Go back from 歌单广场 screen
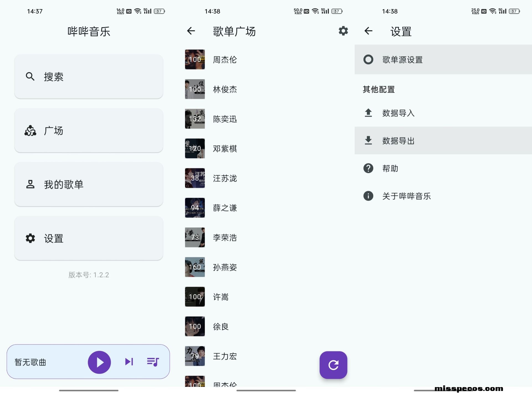Screen dimensions: 532x394 point(191,31)
